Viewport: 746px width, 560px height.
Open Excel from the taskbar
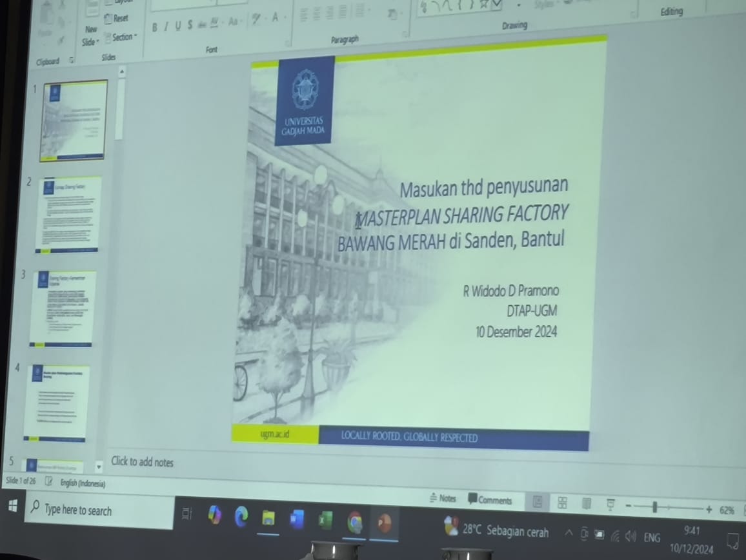coord(325,520)
